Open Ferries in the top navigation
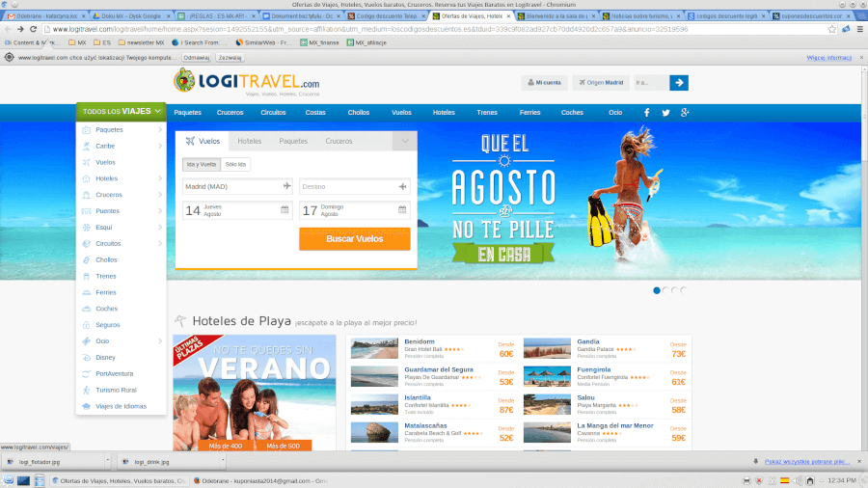The image size is (868, 488). (529, 112)
